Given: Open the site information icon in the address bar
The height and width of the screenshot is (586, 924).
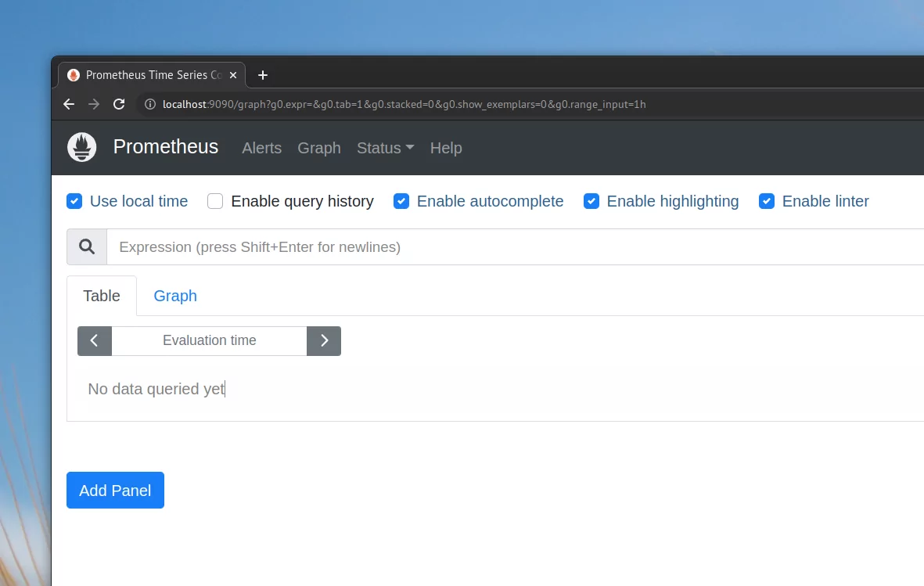Looking at the screenshot, I should click(150, 104).
